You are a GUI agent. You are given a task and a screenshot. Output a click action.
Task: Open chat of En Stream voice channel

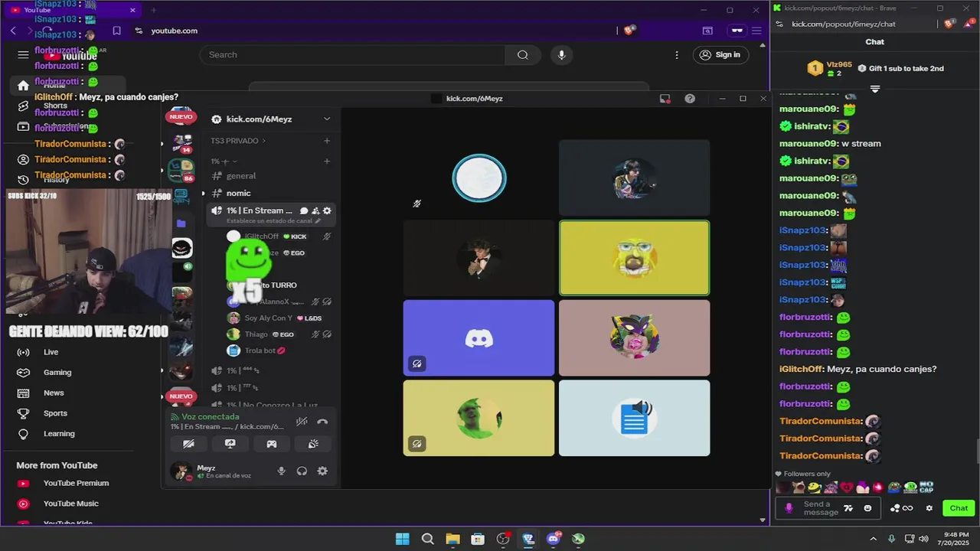tap(304, 210)
